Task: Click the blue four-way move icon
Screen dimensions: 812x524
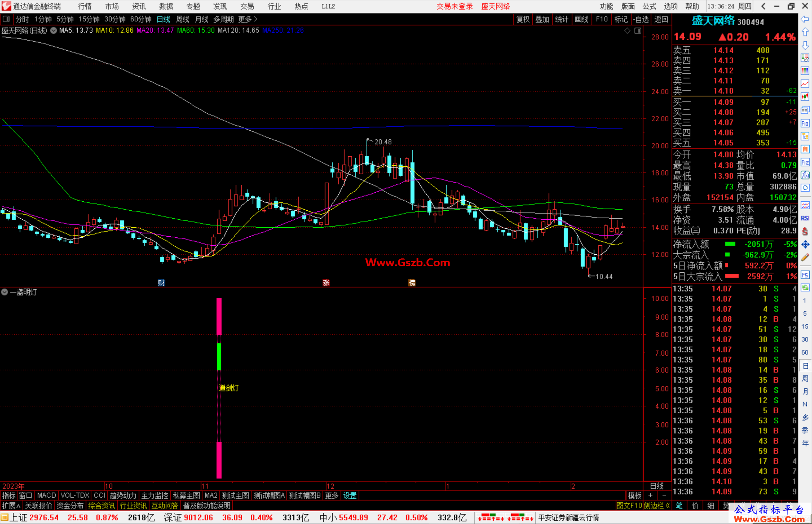Action: [805, 245]
